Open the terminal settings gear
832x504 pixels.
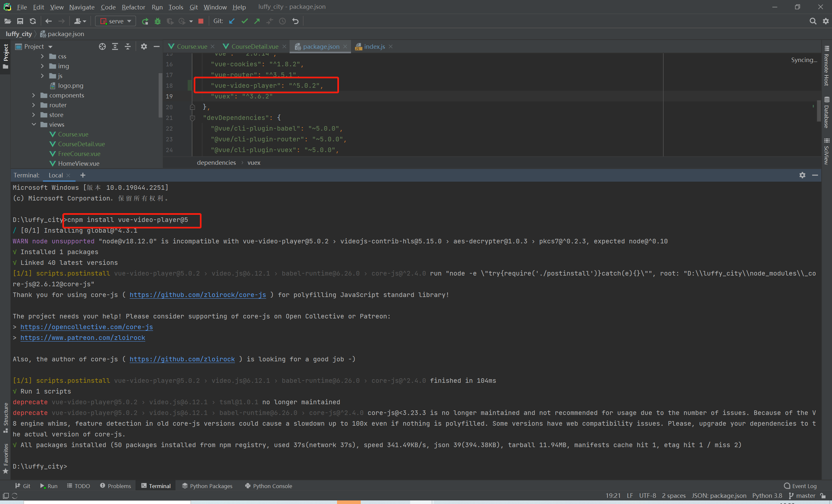point(802,175)
